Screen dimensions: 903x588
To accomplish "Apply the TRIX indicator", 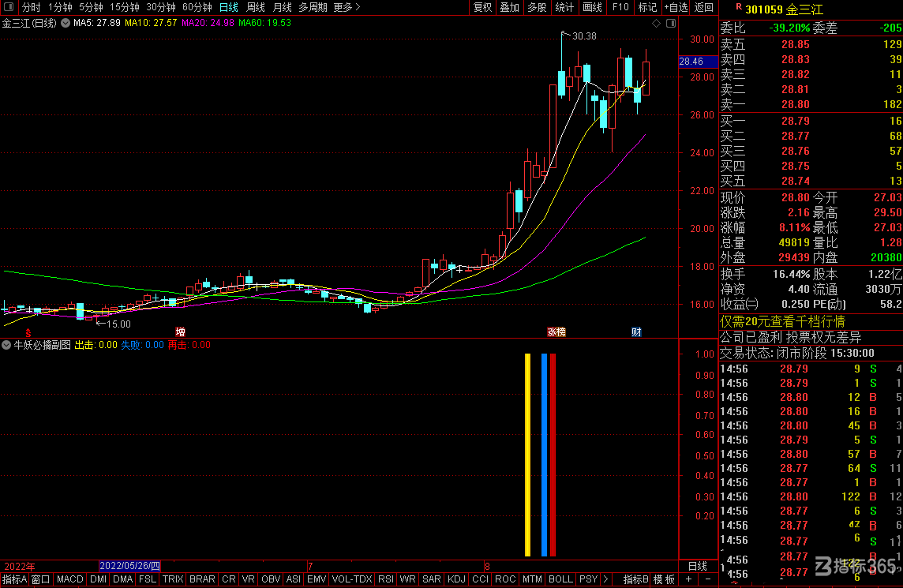I will click(x=173, y=579).
